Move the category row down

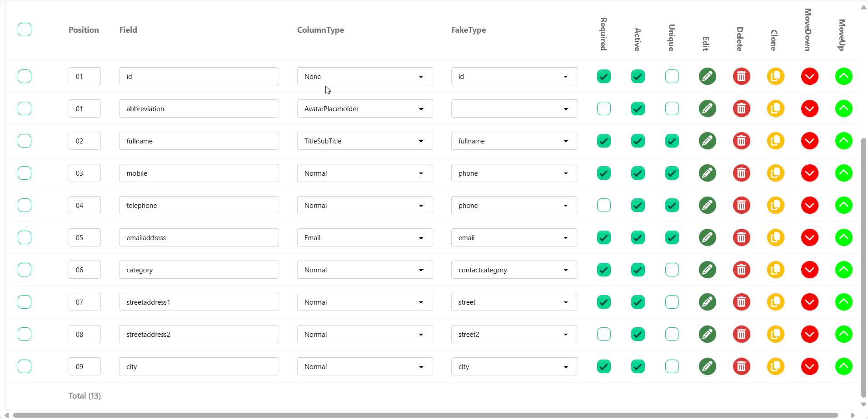click(809, 270)
